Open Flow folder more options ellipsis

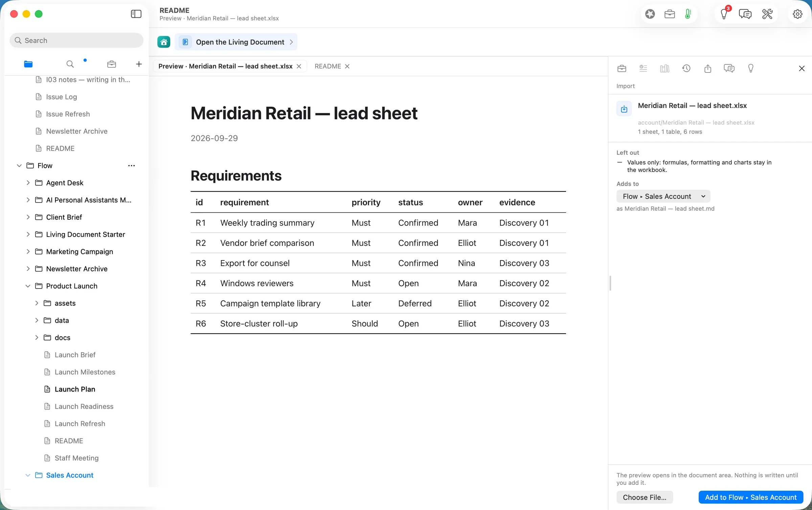[132, 166]
